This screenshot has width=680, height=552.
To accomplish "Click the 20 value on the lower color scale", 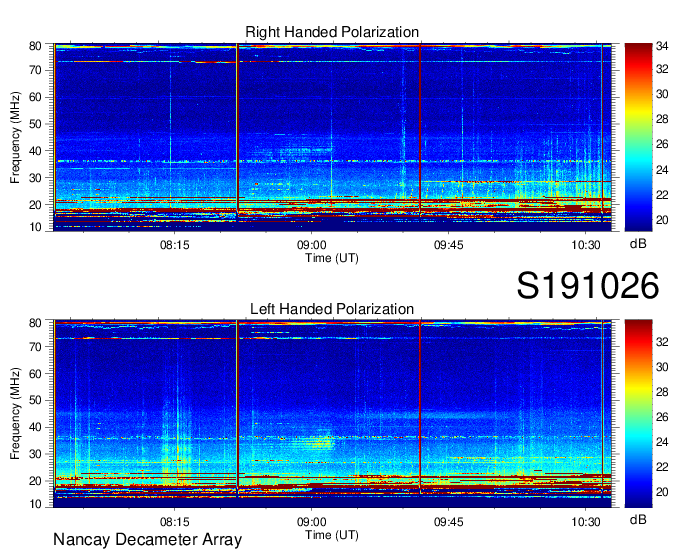I will pos(662,492).
